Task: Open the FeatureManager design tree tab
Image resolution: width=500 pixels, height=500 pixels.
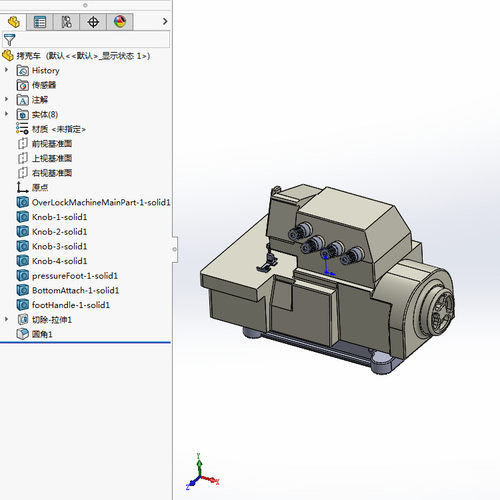Action: point(13,22)
